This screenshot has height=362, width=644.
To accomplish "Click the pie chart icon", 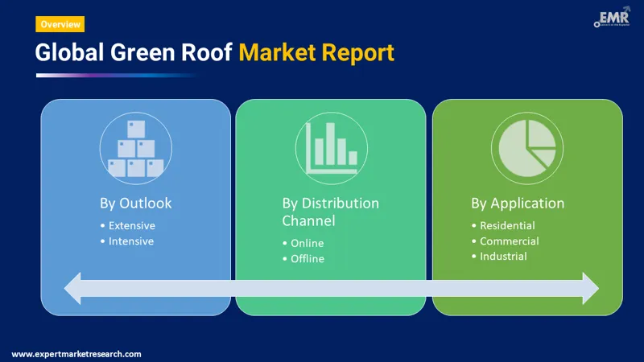I will [x=526, y=149].
